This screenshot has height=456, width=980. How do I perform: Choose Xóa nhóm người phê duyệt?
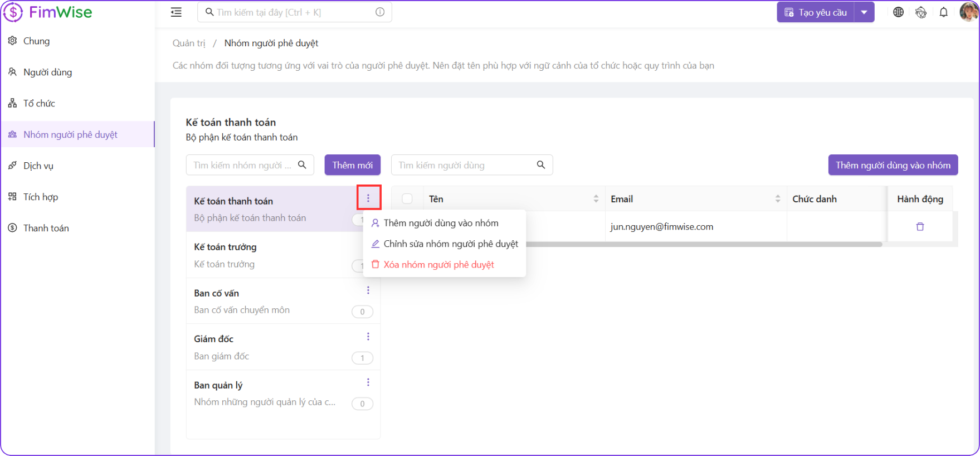coord(438,265)
